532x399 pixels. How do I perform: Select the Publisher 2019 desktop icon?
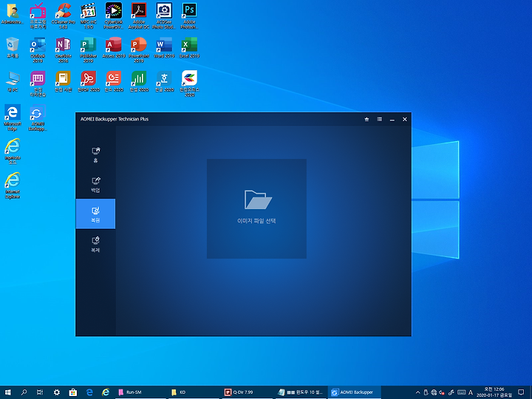tap(89, 50)
